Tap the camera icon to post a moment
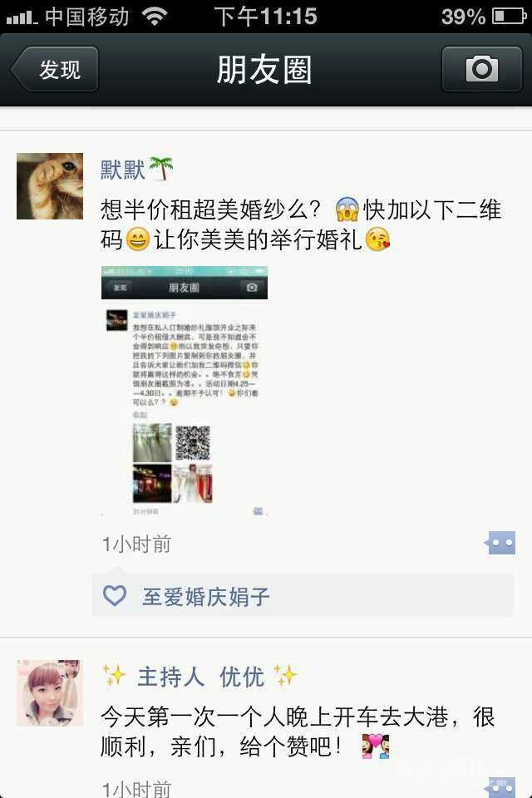 pyautogui.click(x=481, y=69)
